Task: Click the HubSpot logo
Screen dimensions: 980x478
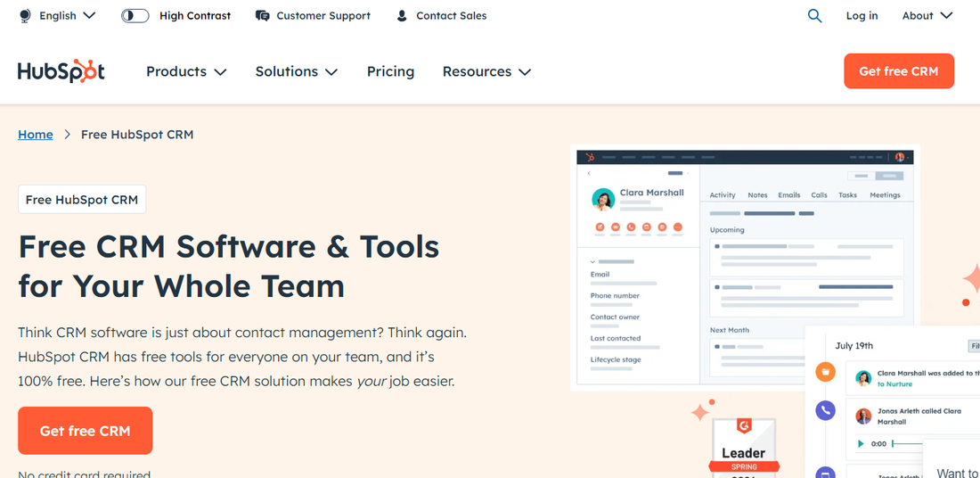Action: (61, 70)
